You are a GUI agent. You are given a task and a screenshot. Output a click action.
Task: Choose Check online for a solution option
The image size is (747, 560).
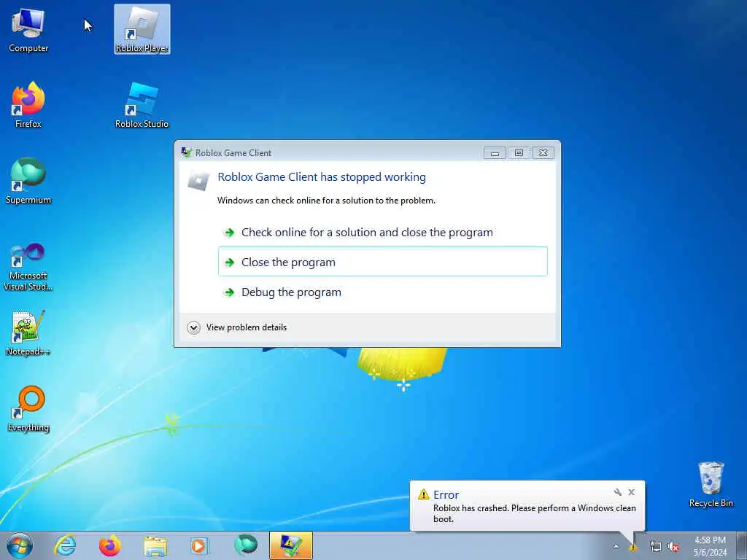click(x=382, y=233)
